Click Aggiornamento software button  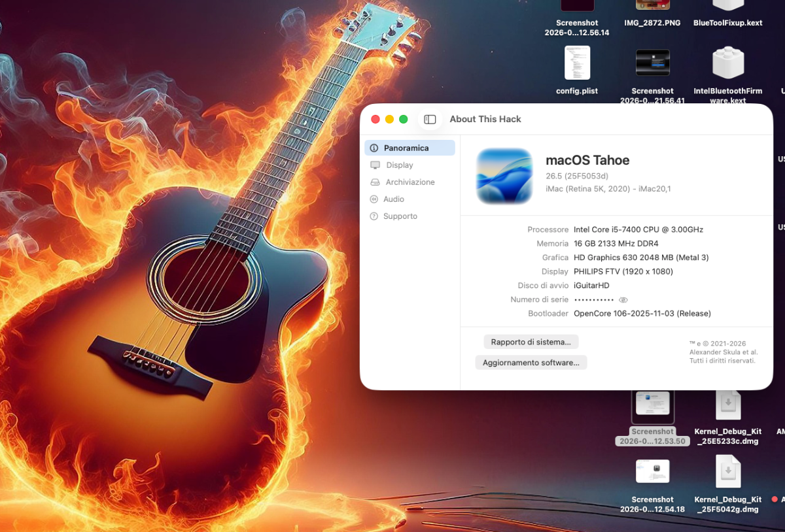coord(531,363)
